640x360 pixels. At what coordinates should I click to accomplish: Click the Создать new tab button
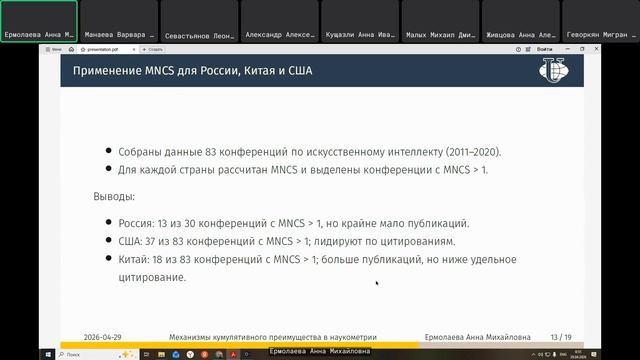click(152, 49)
